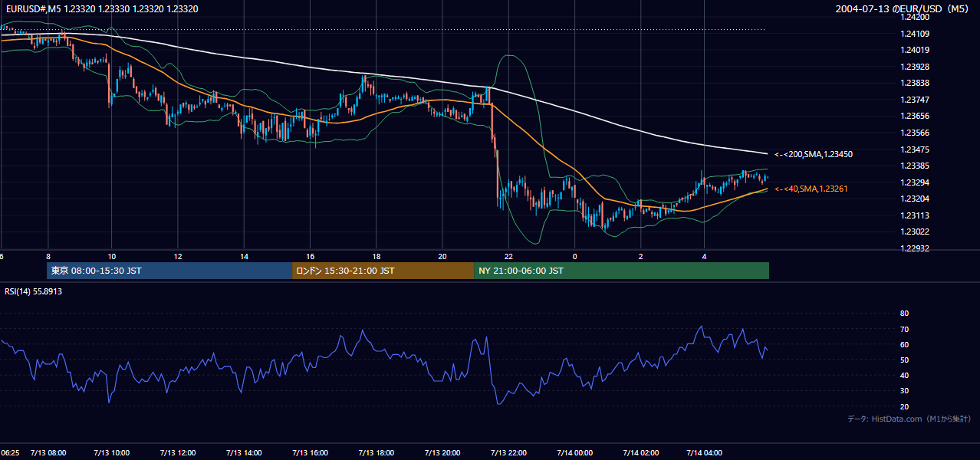The image size is (980, 460).
Task: Click the hour 14 tick on chart axis
Action: 243,256
